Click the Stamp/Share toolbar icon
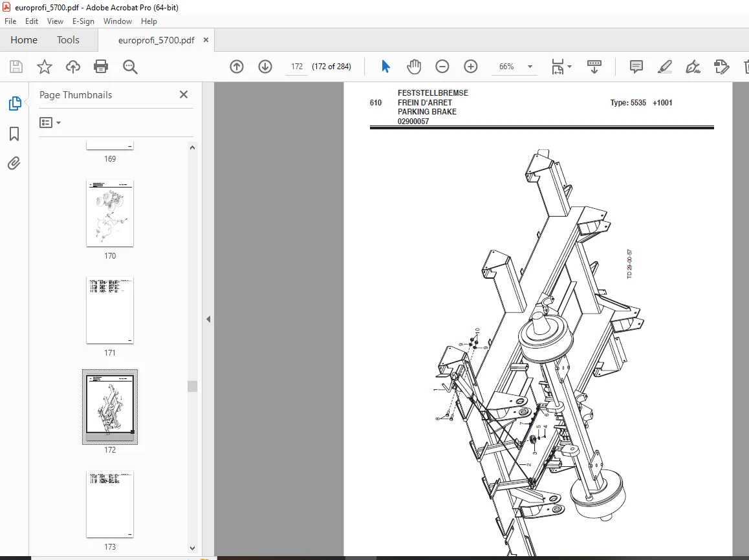 point(721,67)
